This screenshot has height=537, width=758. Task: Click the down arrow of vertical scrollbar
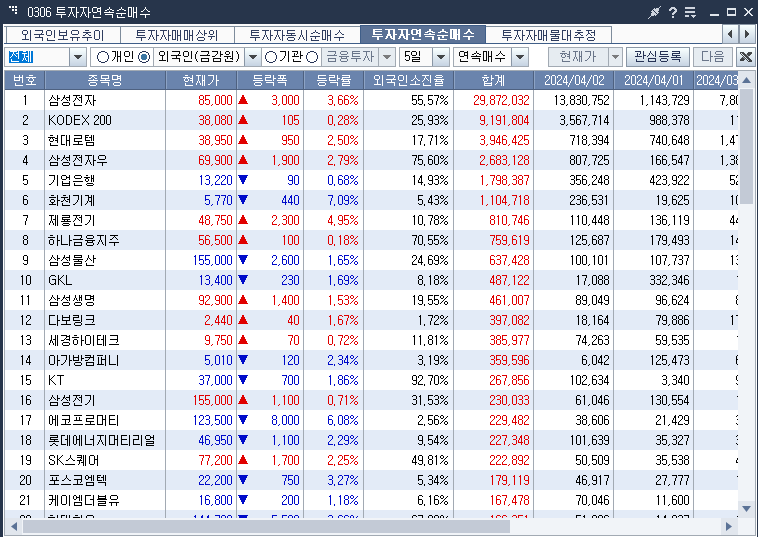[746, 508]
